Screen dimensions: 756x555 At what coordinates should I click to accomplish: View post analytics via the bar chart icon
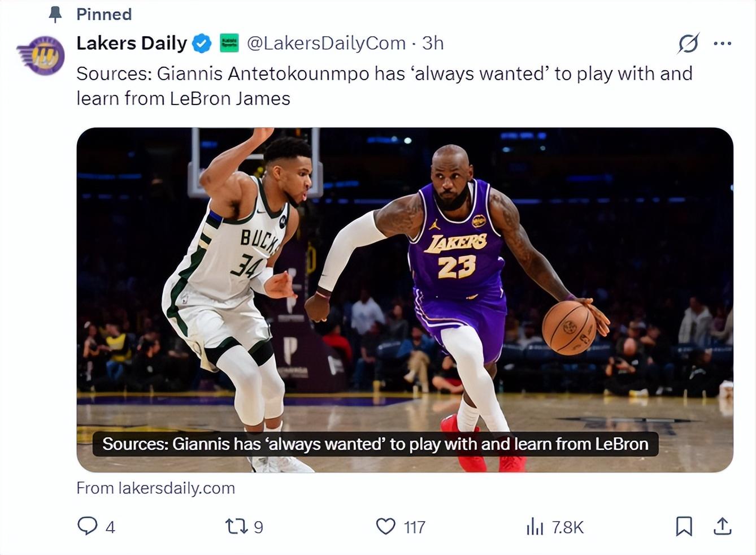535,527
